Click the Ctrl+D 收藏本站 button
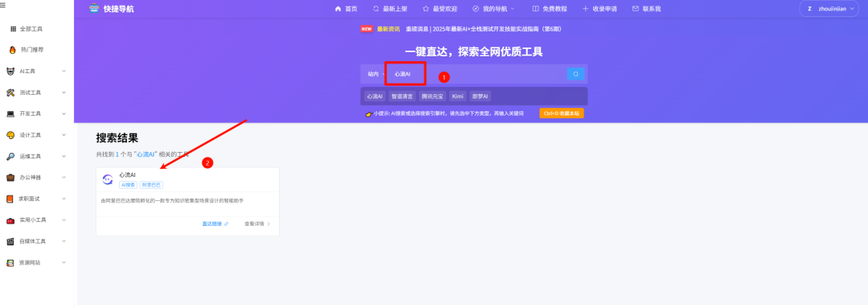 (x=562, y=113)
